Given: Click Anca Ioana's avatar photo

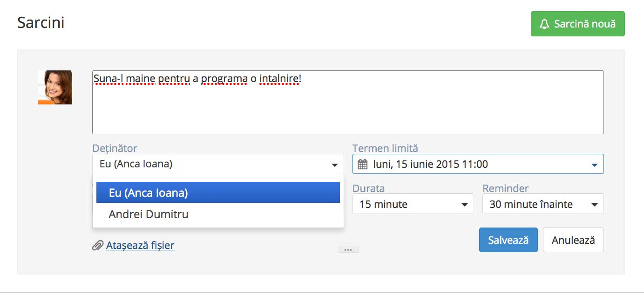Looking at the screenshot, I should [x=55, y=87].
